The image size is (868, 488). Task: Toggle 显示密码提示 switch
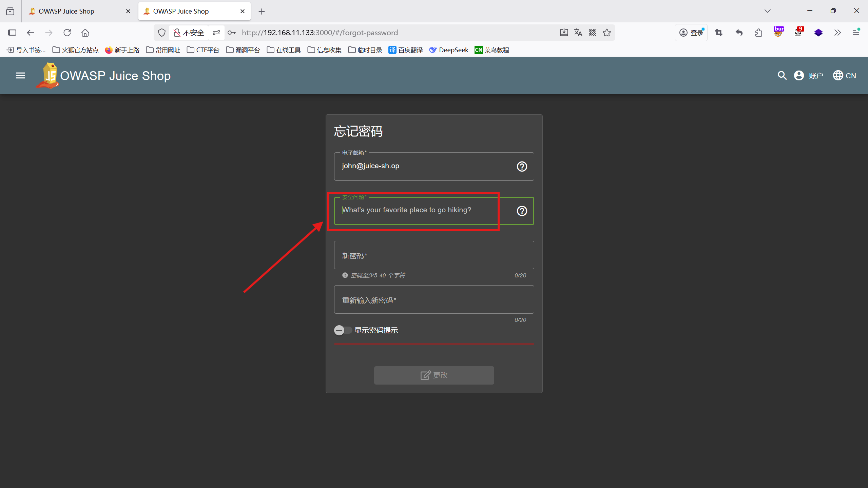pyautogui.click(x=342, y=330)
